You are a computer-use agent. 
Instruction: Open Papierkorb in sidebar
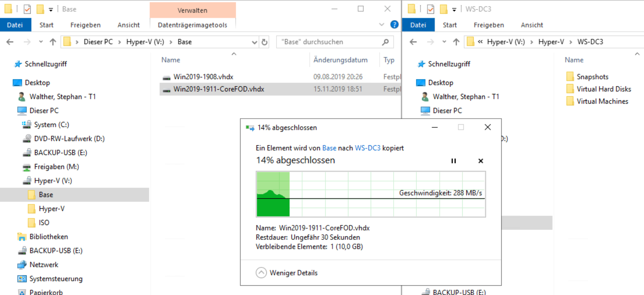46,292
